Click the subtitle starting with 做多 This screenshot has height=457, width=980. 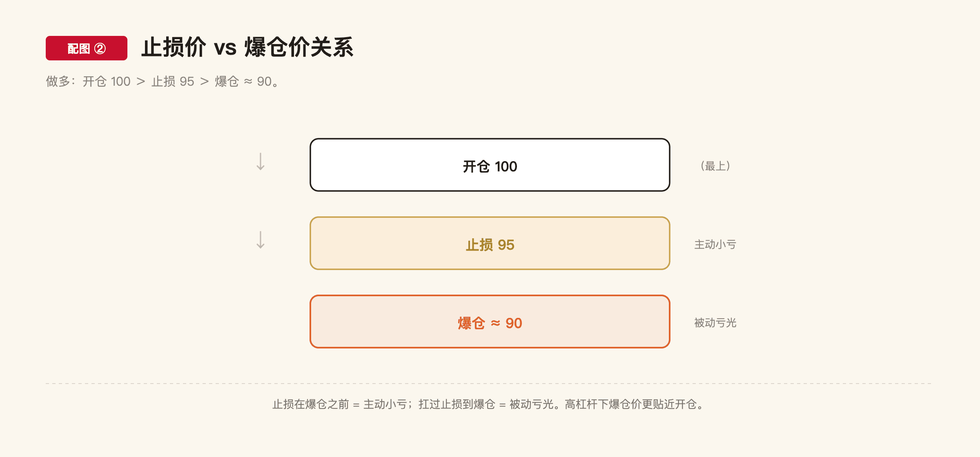tap(163, 82)
